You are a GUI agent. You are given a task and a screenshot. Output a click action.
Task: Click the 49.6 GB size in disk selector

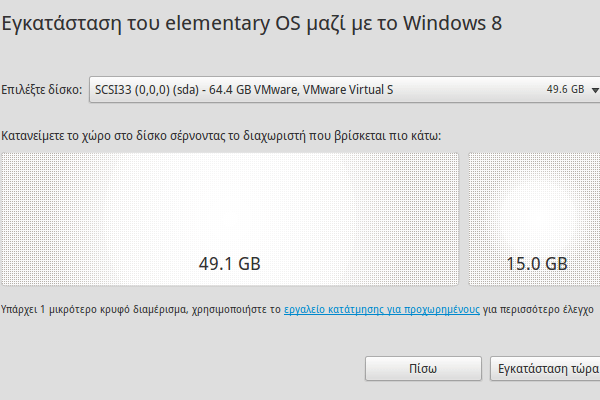tap(565, 89)
